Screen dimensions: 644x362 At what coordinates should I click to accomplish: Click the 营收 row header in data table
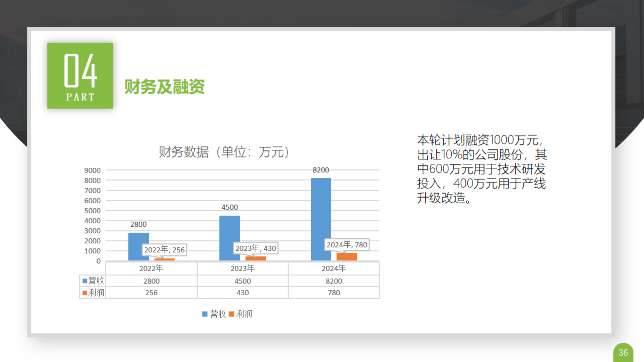point(93,281)
